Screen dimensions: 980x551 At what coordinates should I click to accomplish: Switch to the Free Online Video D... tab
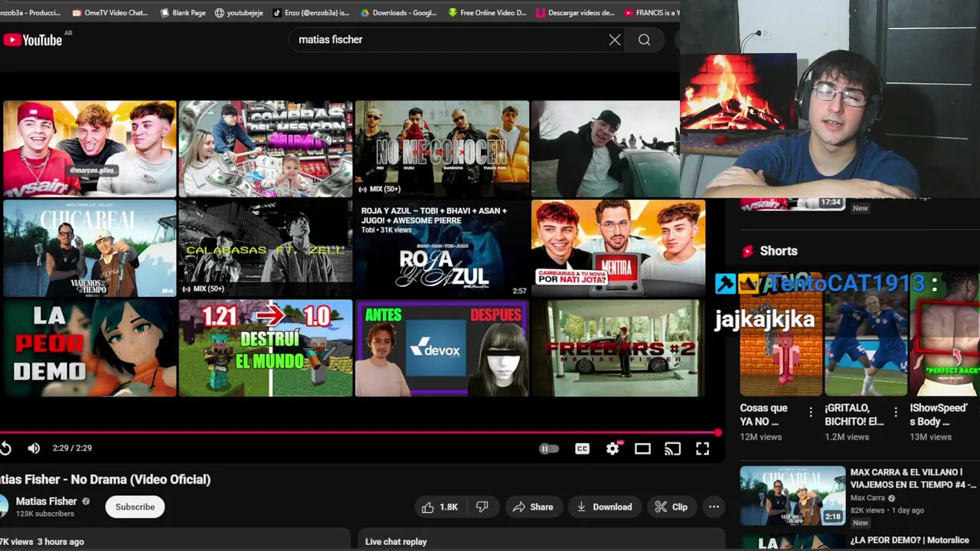pyautogui.click(x=488, y=12)
